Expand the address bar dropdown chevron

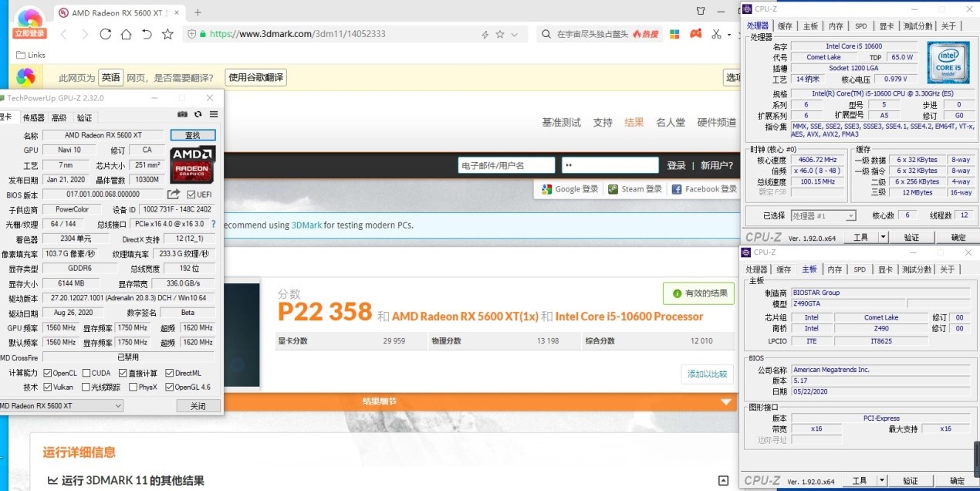(x=515, y=34)
